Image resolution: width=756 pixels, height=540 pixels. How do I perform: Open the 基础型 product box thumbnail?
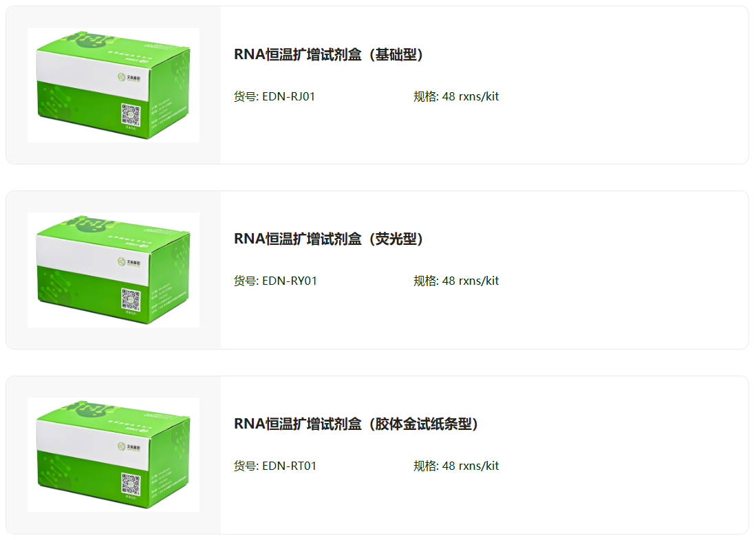click(114, 85)
